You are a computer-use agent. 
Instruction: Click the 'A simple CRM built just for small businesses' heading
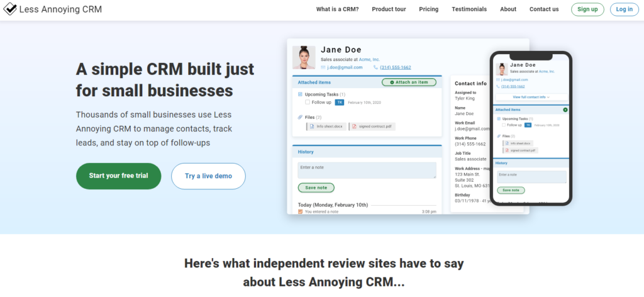[165, 80]
